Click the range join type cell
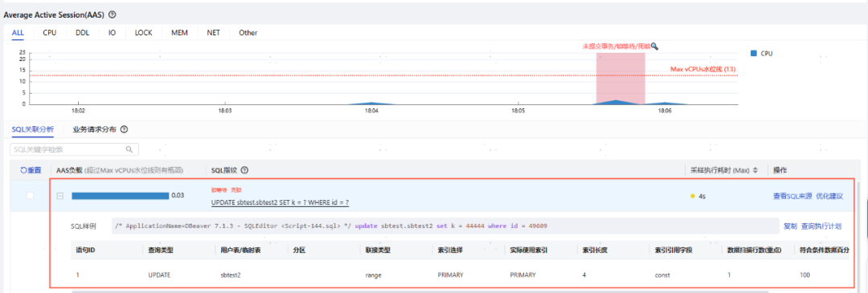 click(x=374, y=275)
